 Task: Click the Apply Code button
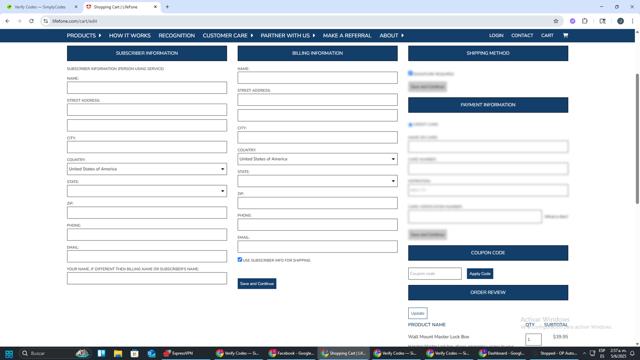[480, 273]
